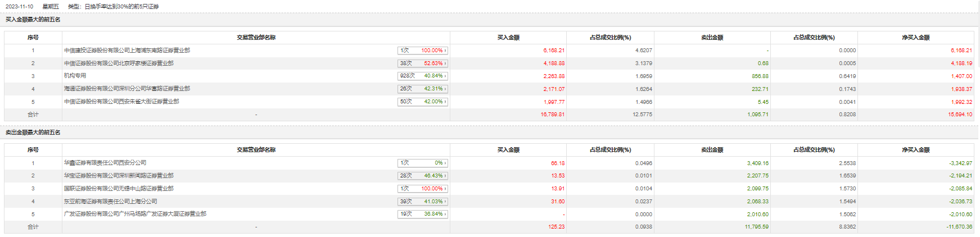This screenshot has width=980, height=237.
Task: Expand the 1次 0% stats for 华鑫证券西安分公司
Action: click(423, 163)
